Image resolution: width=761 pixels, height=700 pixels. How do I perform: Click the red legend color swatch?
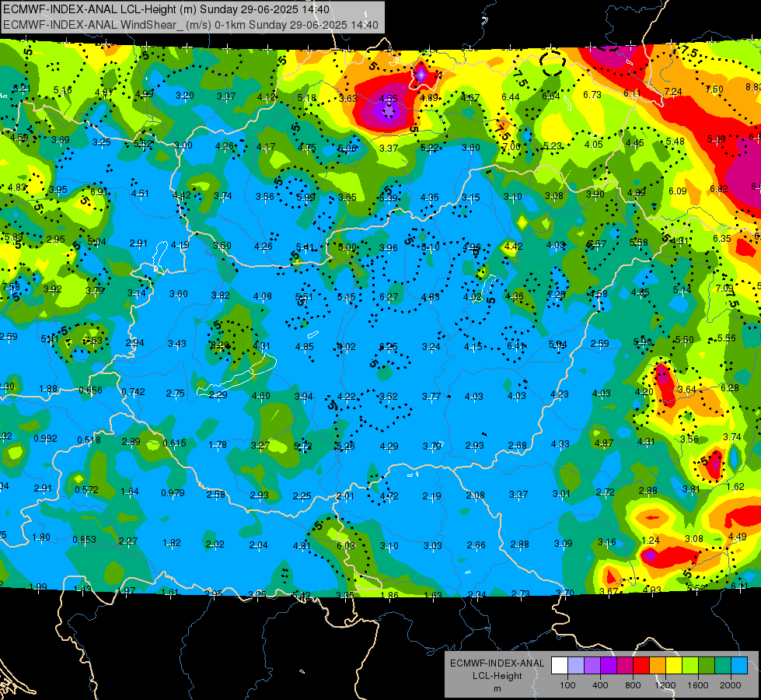click(x=641, y=666)
